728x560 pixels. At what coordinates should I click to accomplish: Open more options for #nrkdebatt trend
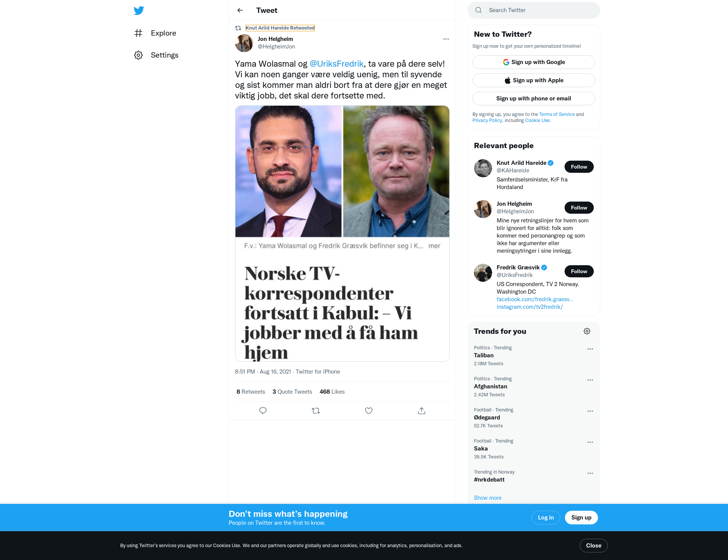(x=590, y=473)
